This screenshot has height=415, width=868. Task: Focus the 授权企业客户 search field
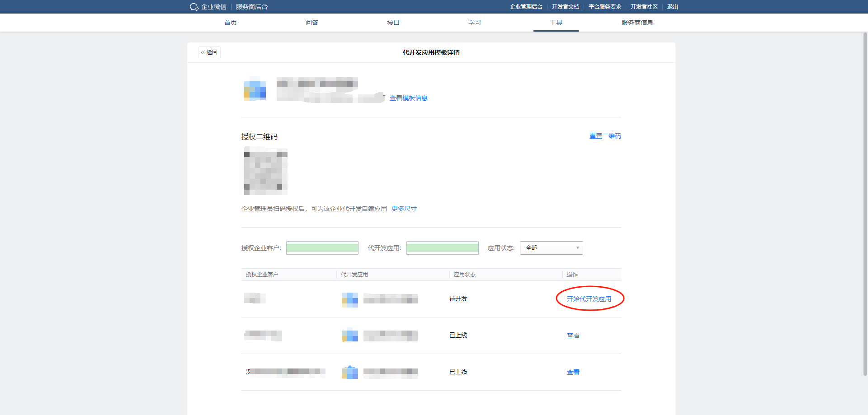322,248
